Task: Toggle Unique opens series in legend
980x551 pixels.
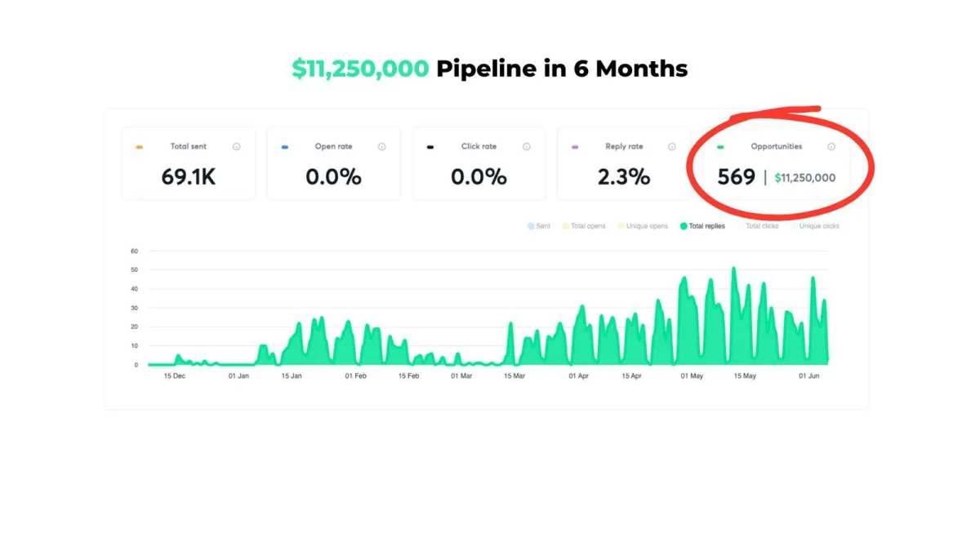Action: tap(643, 226)
